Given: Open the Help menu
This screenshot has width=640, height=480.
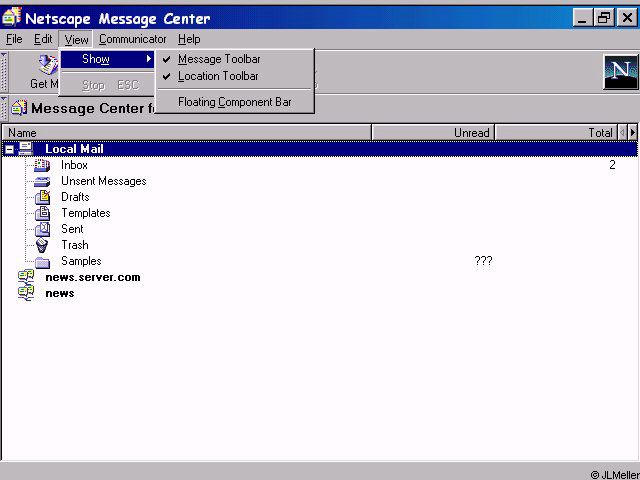Looking at the screenshot, I should tap(189, 39).
